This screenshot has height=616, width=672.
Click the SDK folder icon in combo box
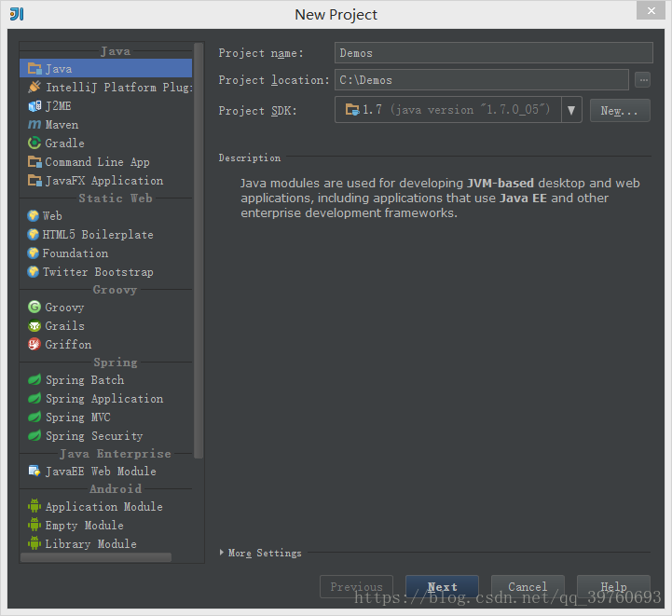(352, 110)
